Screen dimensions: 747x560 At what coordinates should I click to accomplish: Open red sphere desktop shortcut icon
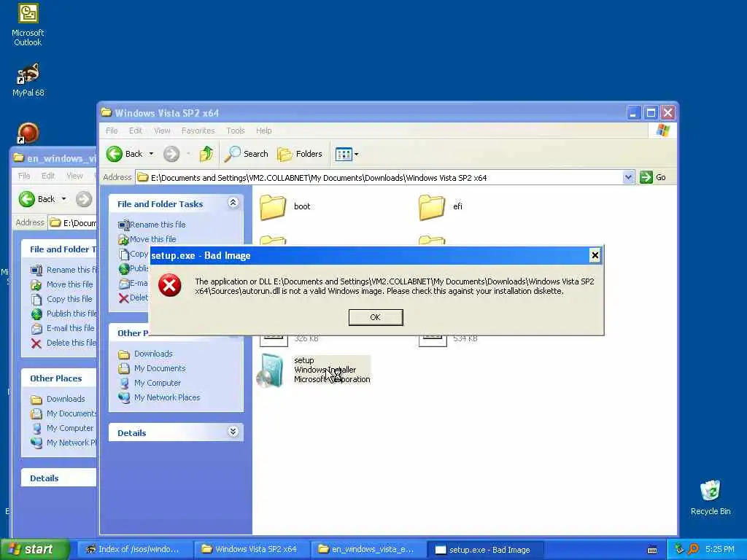pos(28,133)
